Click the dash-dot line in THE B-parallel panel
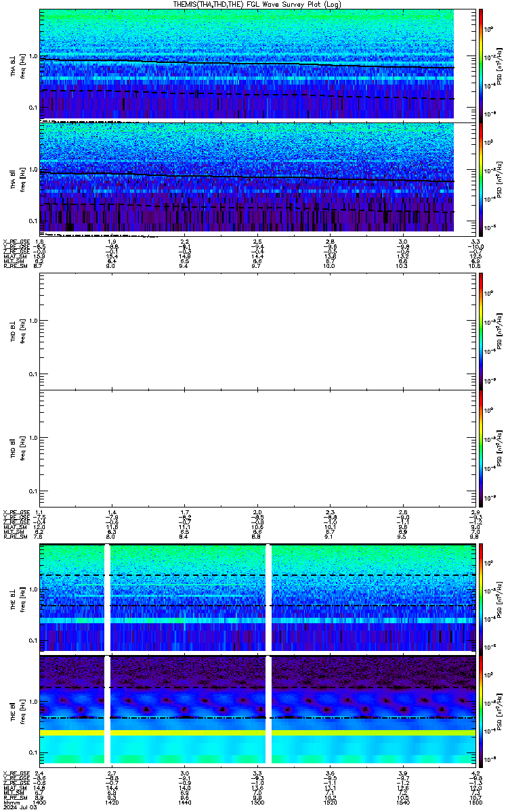 click(x=257, y=718)
